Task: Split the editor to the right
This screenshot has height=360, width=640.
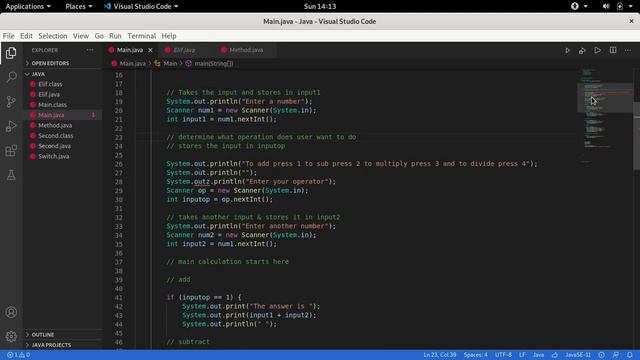Action: point(613,50)
